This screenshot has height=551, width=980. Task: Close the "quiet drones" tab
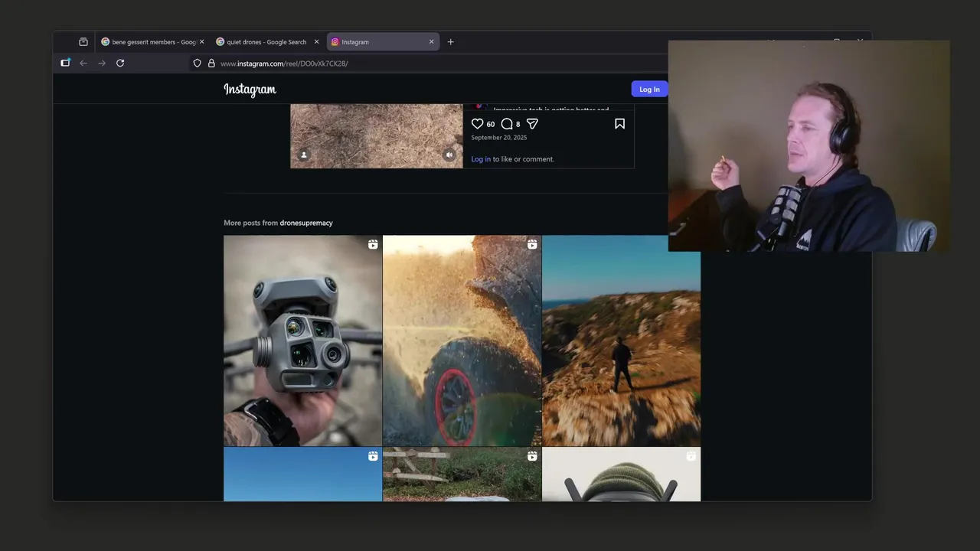316,42
